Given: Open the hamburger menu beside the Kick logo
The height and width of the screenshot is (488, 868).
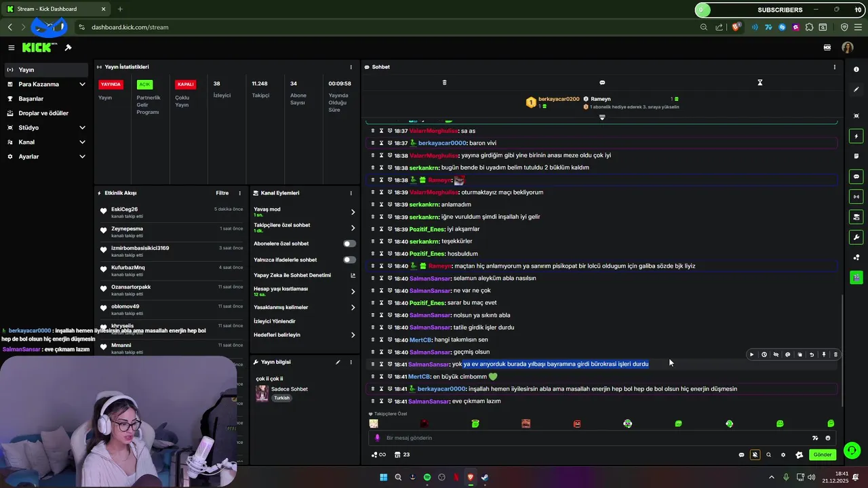Looking at the screenshot, I should pos(12,47).
